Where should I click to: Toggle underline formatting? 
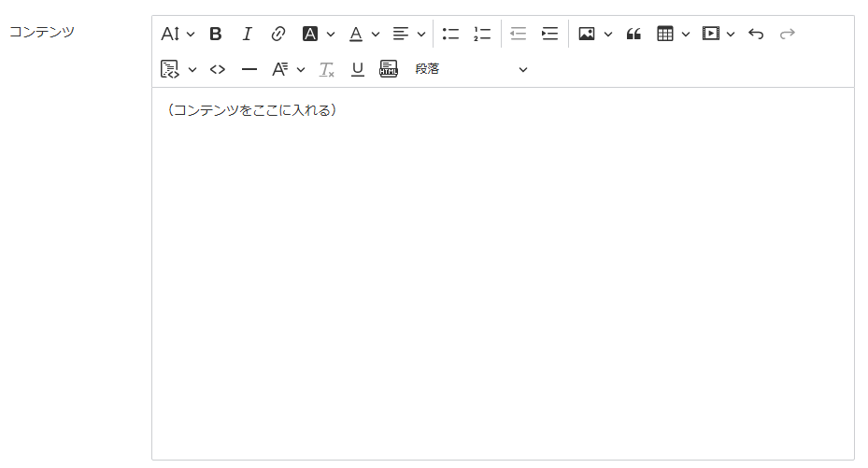click(358, 69)
